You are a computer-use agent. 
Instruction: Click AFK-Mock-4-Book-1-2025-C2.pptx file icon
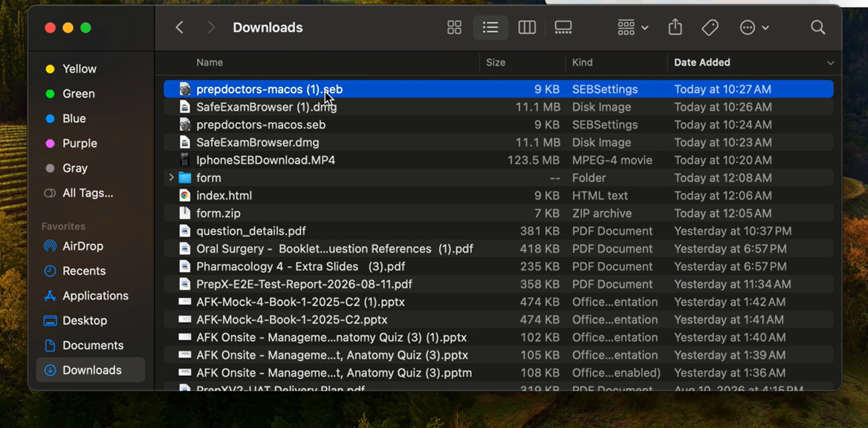click(185, 320)
